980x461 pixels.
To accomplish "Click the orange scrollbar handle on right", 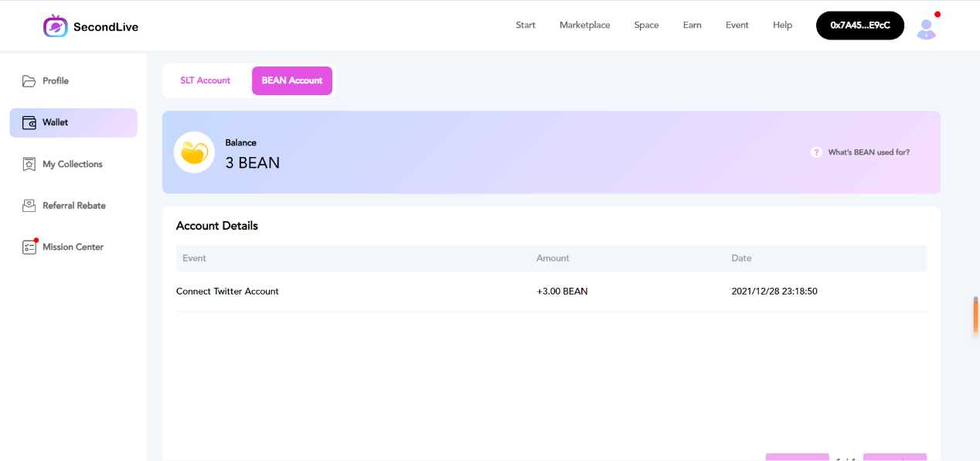I will coord(975,316).
